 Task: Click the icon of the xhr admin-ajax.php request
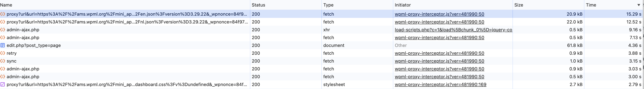(x=3, y=30)
